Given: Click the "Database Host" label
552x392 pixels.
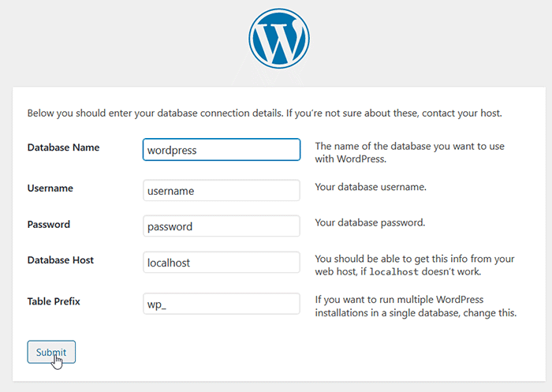Looking at the screenshot, I should point(61,260).
